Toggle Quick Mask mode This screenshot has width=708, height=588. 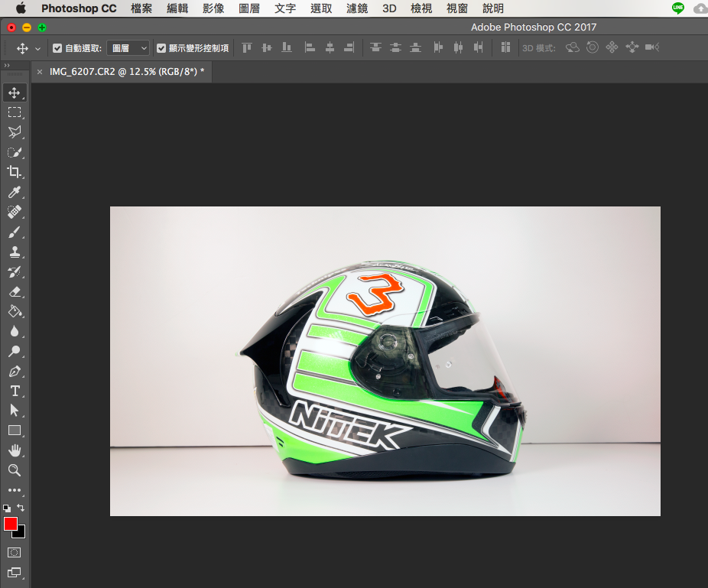pos(15,552)
